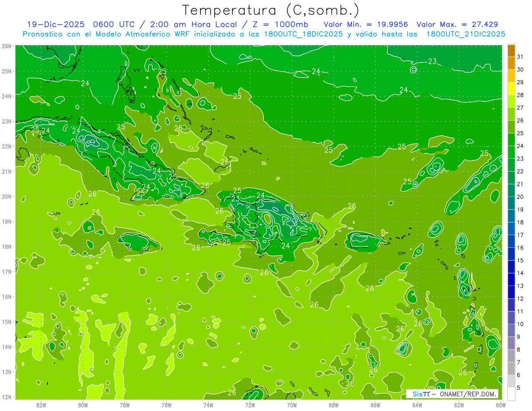
Task: Click the yellow legend swatch between 28 and 29
Action: (511, 89)
